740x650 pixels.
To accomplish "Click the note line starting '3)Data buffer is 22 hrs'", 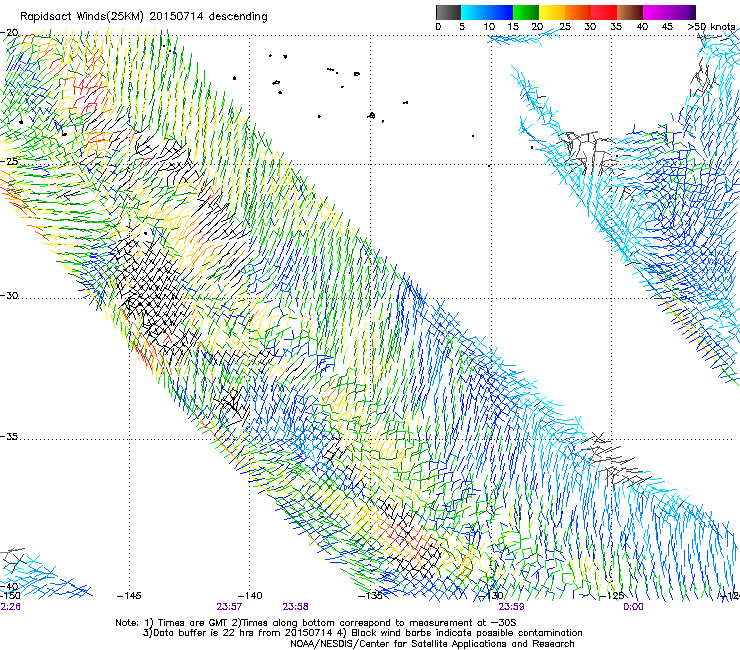I will (362, 633).
